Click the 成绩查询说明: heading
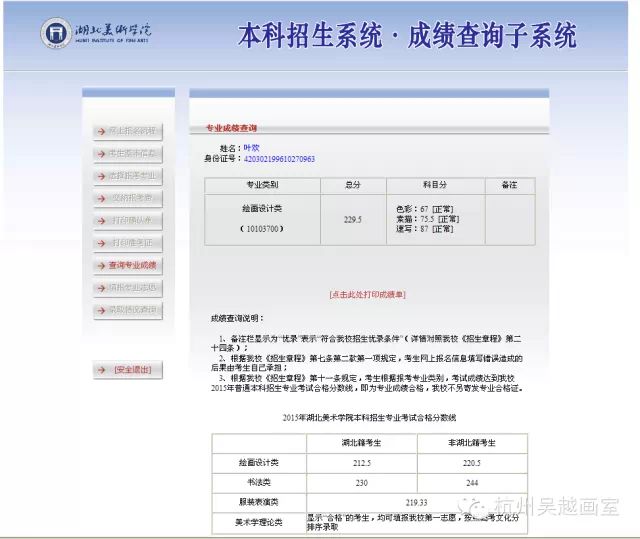This screenshot has width=640, height=539. tap(237, 318)
